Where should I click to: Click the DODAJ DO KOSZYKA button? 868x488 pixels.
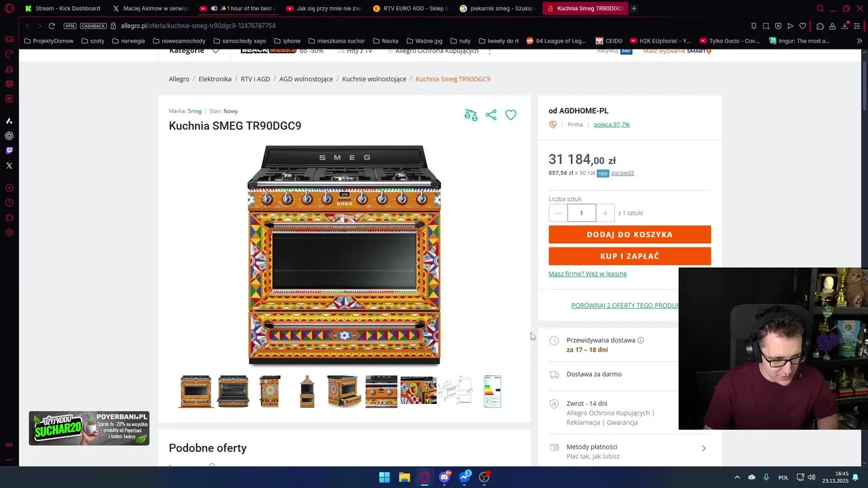pos(629,235)
